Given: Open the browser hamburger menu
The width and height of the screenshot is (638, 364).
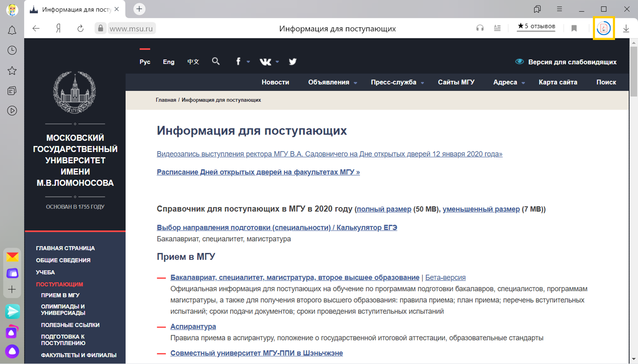Looking at the screenshot, I should point(559,9).
